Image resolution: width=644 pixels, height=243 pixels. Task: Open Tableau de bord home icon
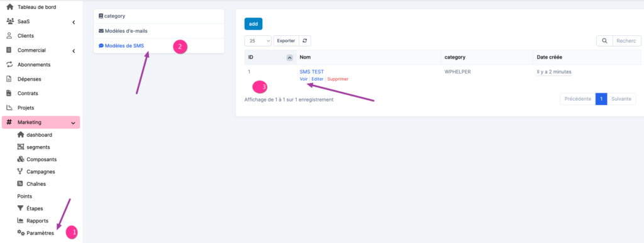10,7
